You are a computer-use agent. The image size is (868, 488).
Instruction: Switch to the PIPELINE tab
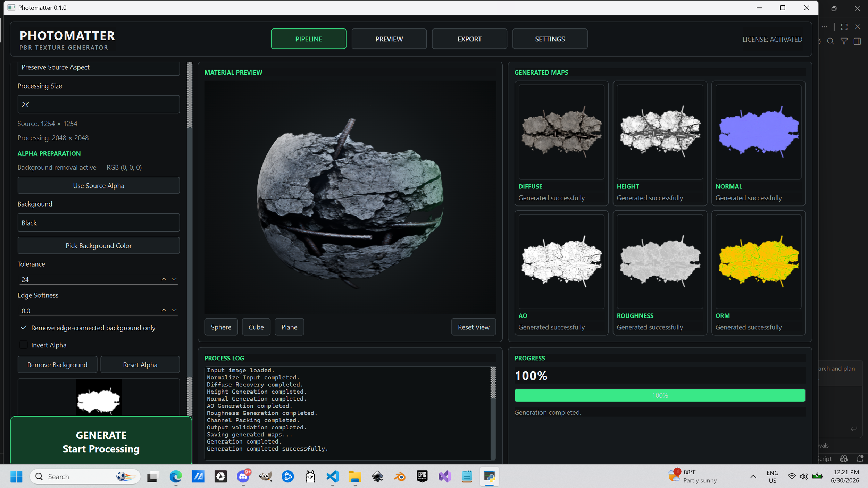pyautogui.click(x=309, y=39)
